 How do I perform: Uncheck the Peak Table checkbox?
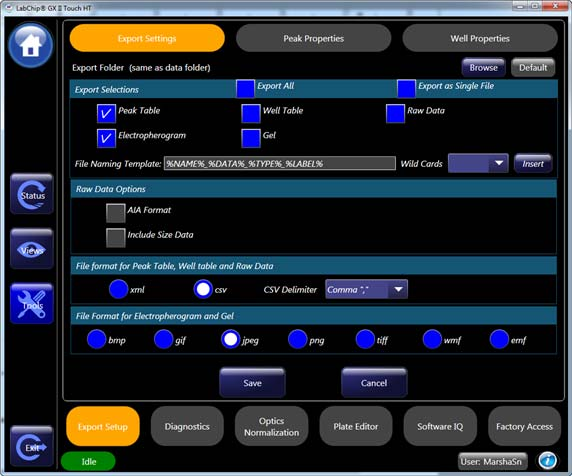coord(106,113)
